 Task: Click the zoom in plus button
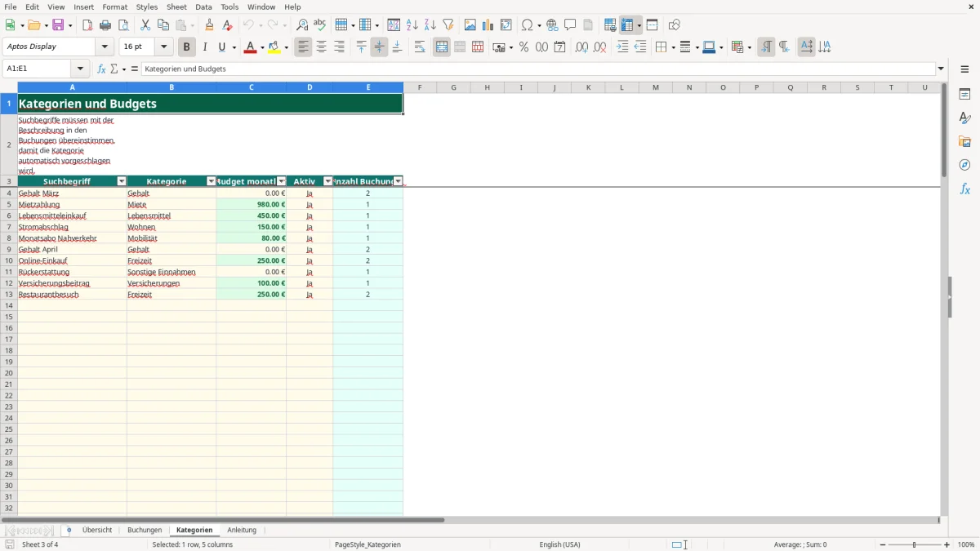point(947,544)
